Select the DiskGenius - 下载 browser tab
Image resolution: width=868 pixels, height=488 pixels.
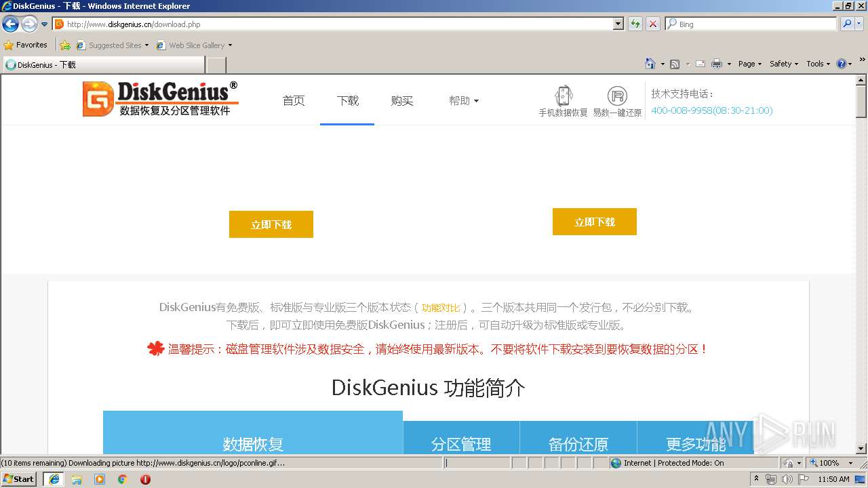[x=103, y=65]
